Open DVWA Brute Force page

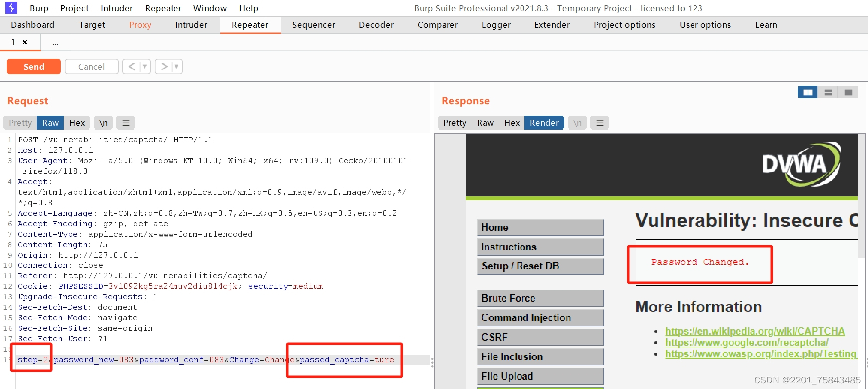[540, 298]
